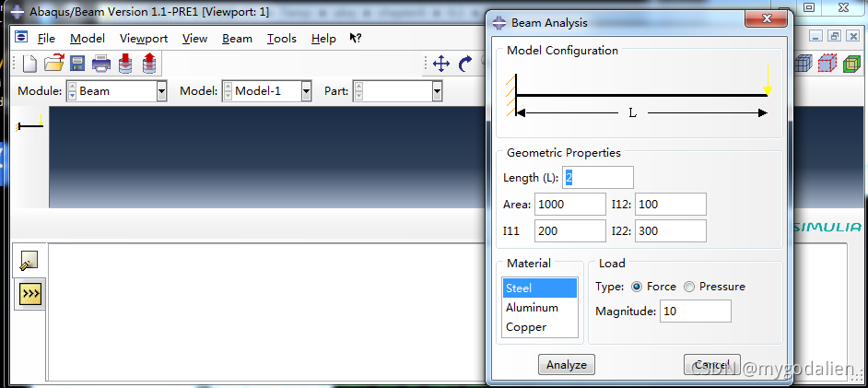This screenshot has width=868, height=388.
Task: Select the Pressure load type
Action: click(689, 287)
